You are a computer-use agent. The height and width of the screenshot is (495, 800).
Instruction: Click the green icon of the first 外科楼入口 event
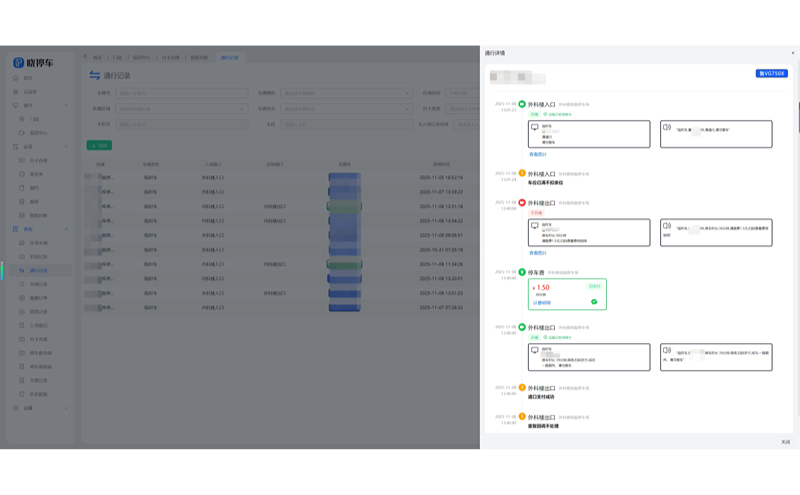[522, 104]
